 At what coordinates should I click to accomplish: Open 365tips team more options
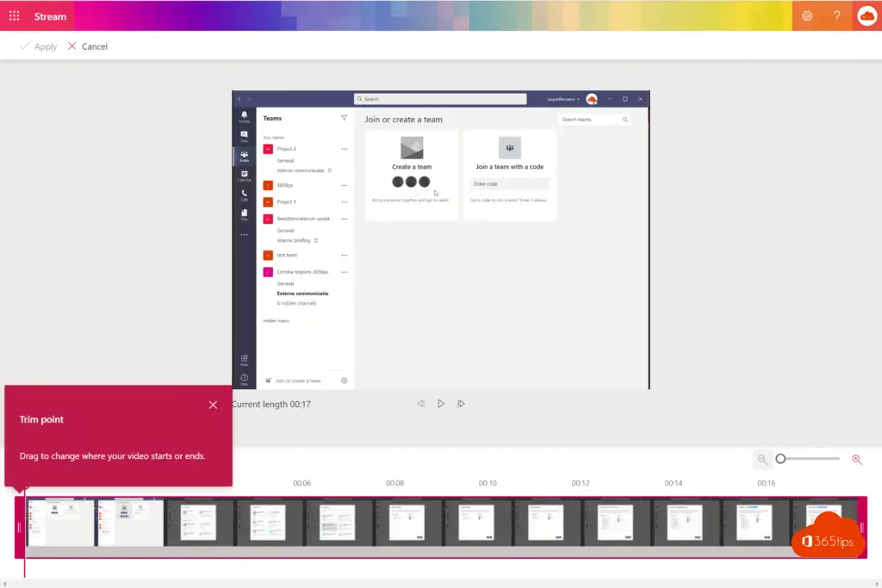pyautogui.click(x=345, y=185)
